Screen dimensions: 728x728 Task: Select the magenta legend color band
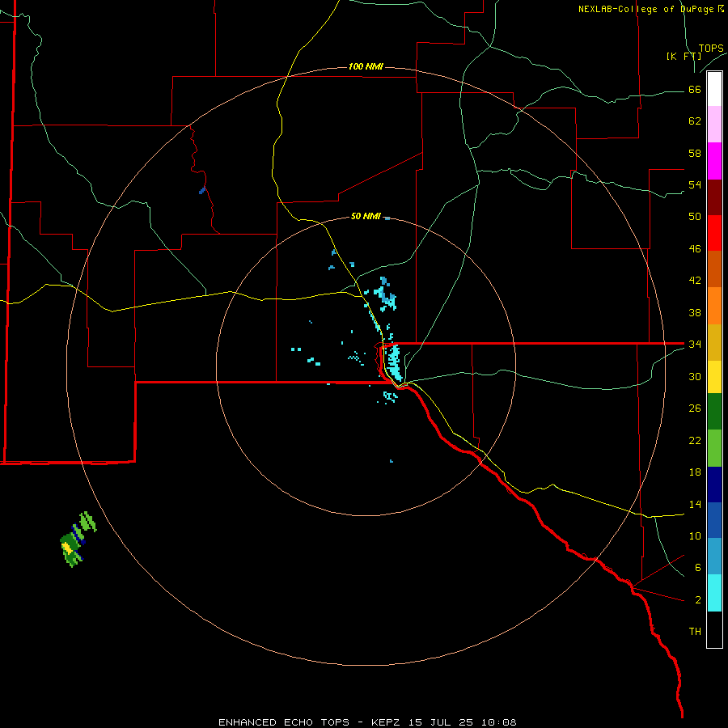point(714,161)
